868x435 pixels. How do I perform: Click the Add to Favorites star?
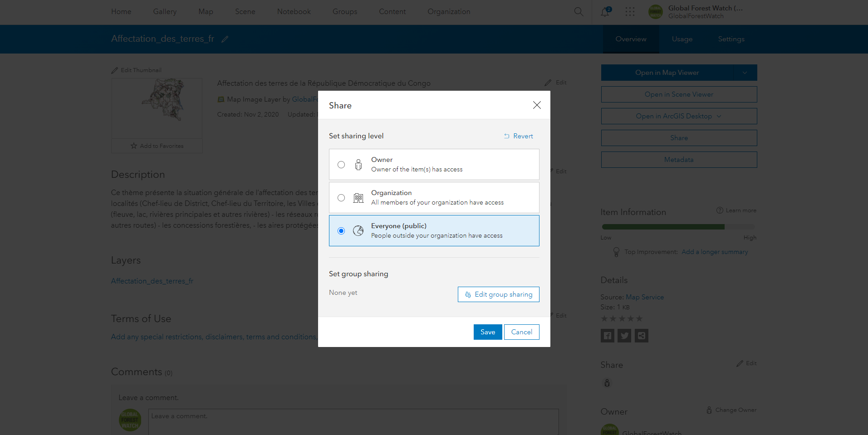(x=134, y=146)
